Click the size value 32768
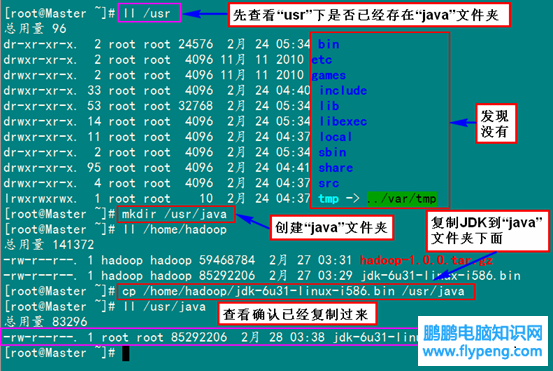 (x=195, y=106)
